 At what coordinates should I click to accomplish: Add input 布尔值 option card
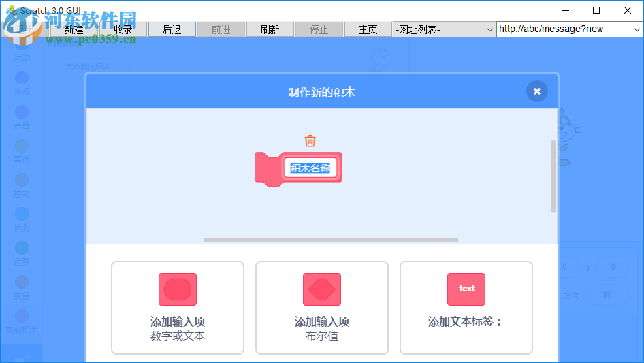(322, 308)
